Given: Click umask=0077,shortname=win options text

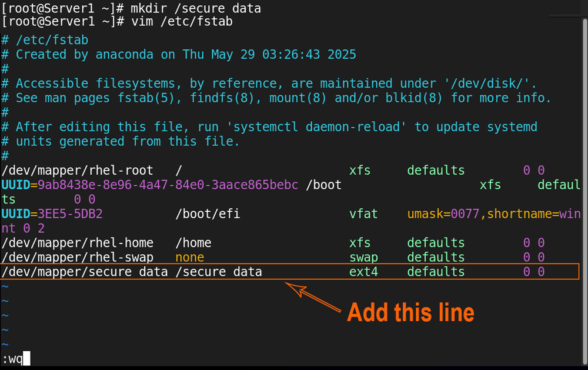Looking at the screenshot, I should pyautogui.click(x=494, y=214).
